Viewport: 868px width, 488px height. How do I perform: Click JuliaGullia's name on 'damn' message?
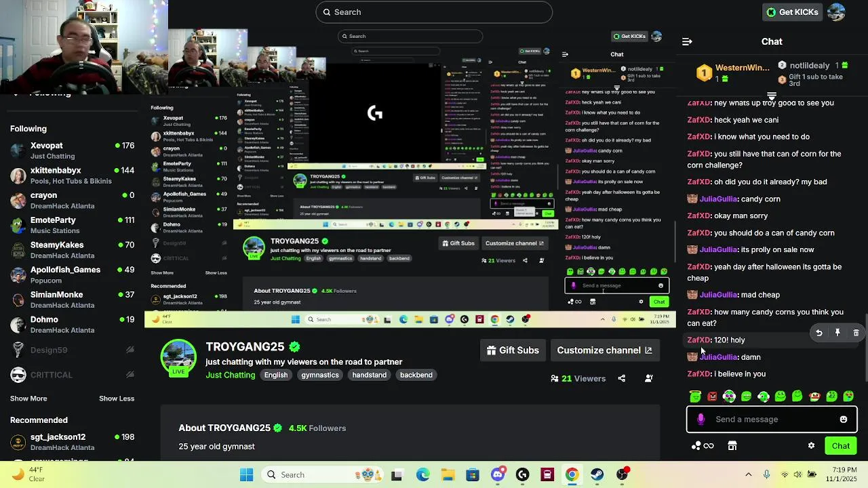tap(718, 357)
